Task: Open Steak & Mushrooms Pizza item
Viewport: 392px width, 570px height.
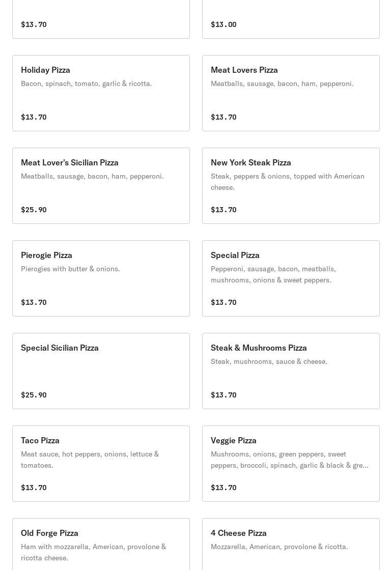Action: pos(291,371)
